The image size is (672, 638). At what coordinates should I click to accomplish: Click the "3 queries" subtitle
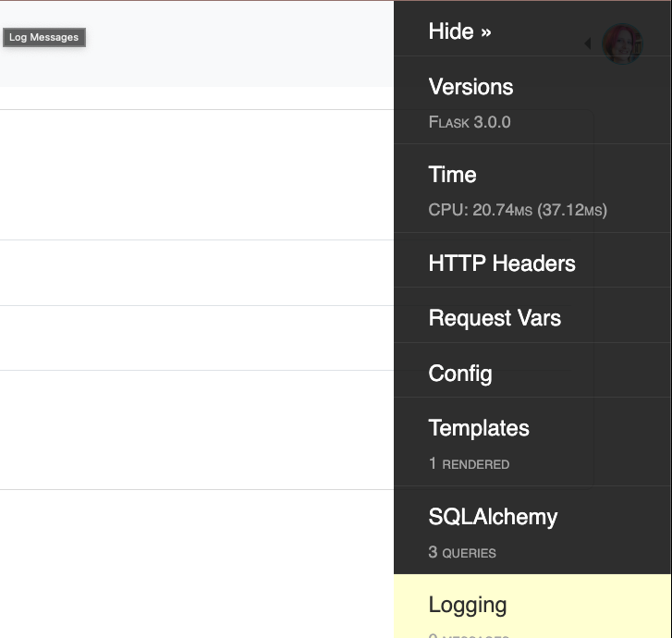462,552
